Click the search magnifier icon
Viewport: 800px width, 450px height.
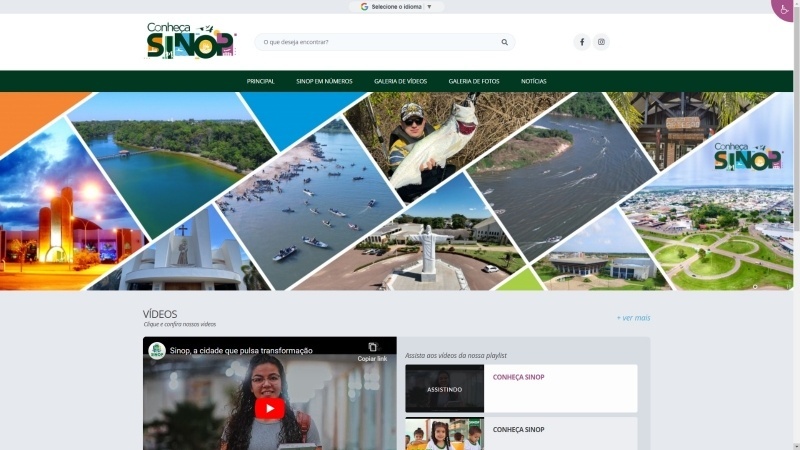click(x=504, y=42)
